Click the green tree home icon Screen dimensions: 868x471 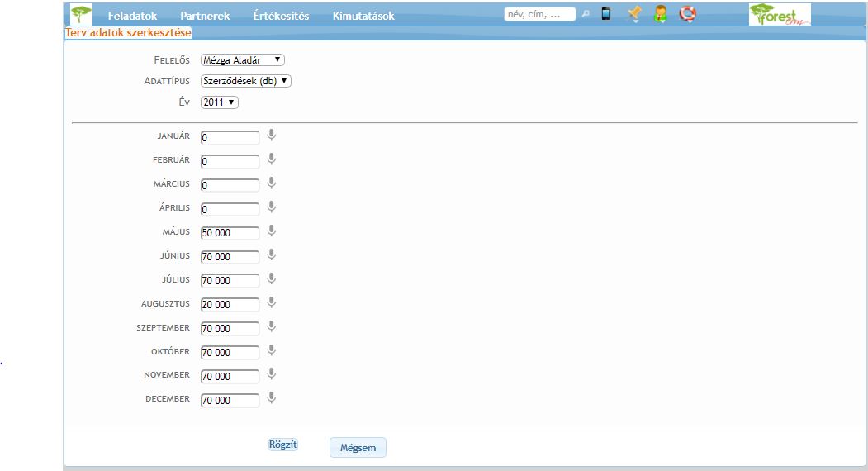(81, 15)
